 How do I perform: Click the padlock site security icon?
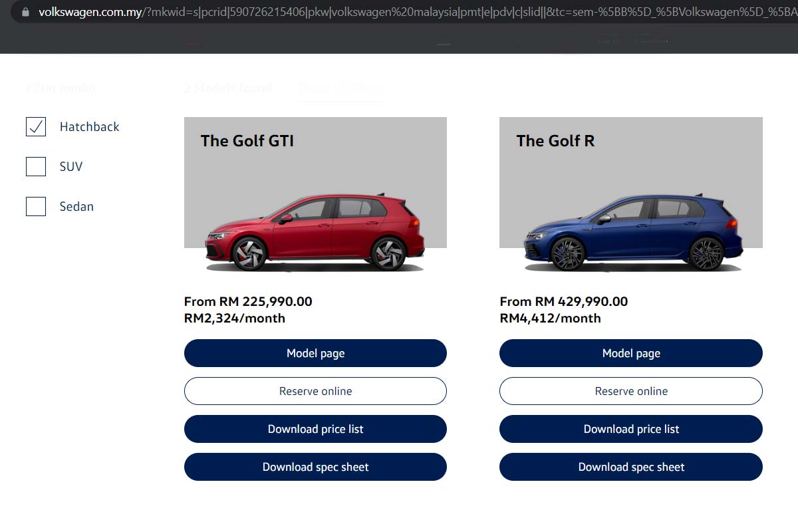pyautogui.click(x=26, y=12)
